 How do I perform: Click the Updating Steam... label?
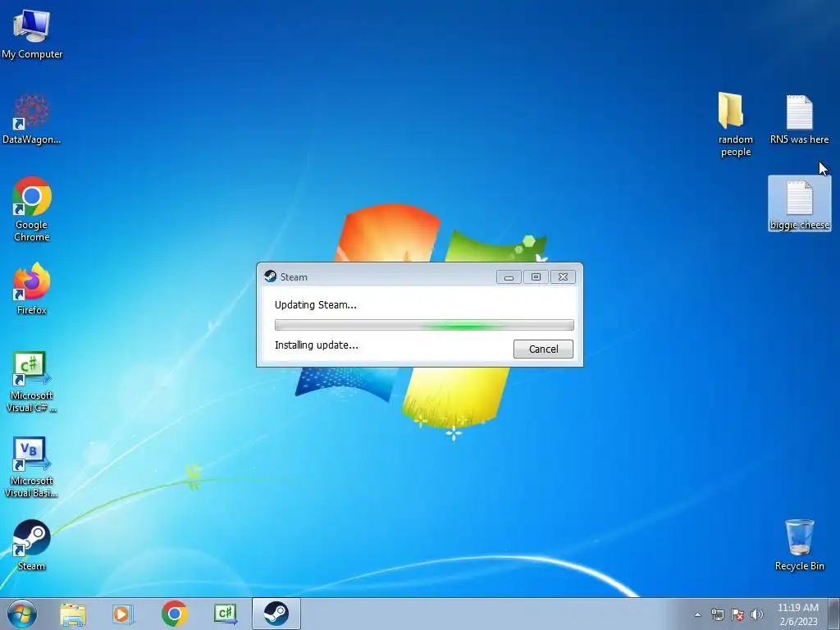tap(316, 305)
